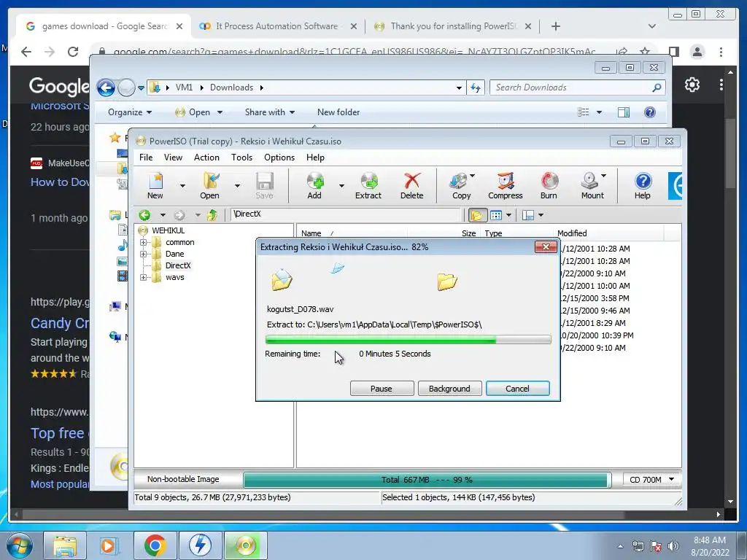
Task: Click the view mode icon in PowerISO
Action: [496, 215]
